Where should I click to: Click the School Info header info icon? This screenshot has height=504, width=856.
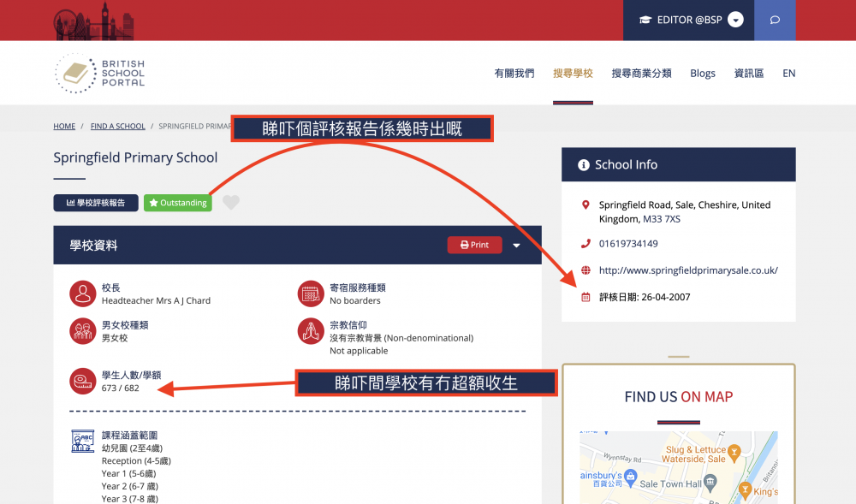(584, 165)
